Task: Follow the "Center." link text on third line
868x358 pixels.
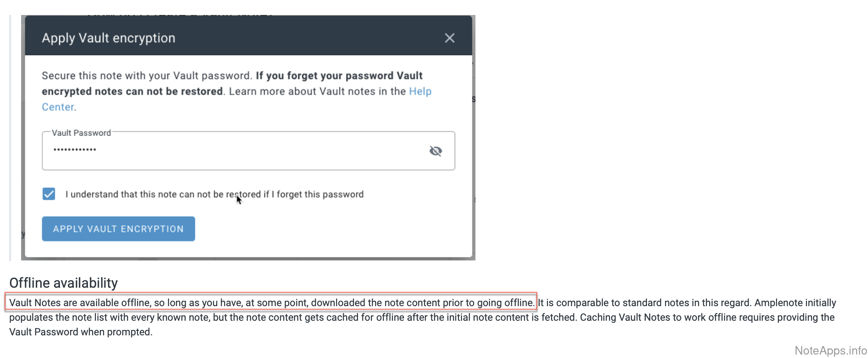Action: coord(58,107)
